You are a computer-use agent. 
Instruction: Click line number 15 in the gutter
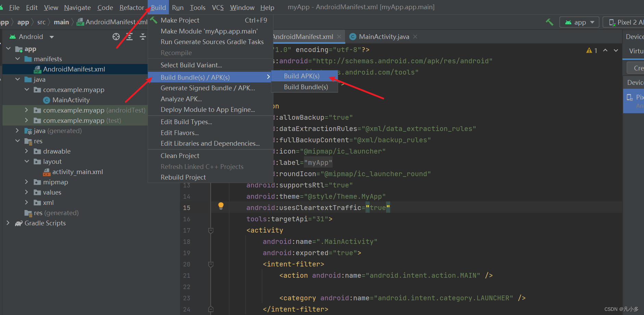click(187, 208)
